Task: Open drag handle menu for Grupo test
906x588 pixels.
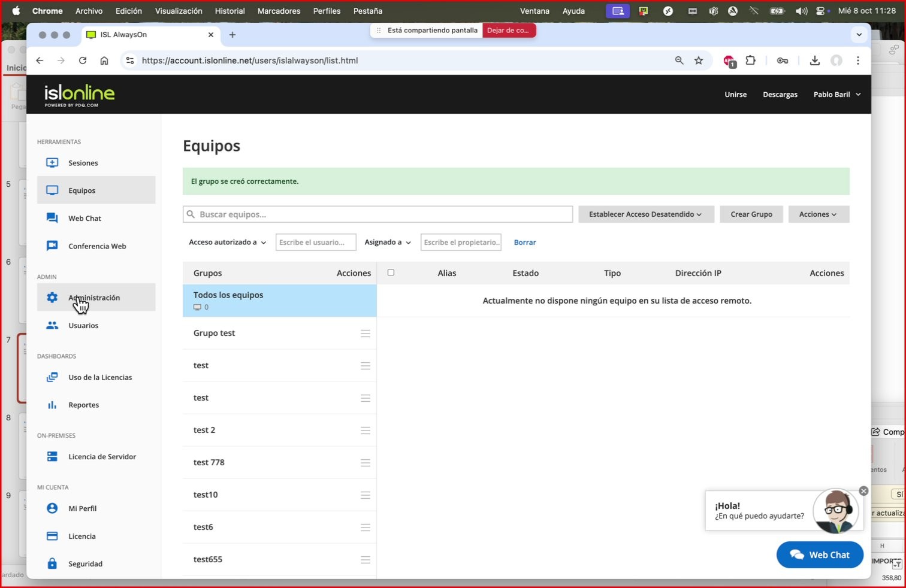Action: (365, 334)
